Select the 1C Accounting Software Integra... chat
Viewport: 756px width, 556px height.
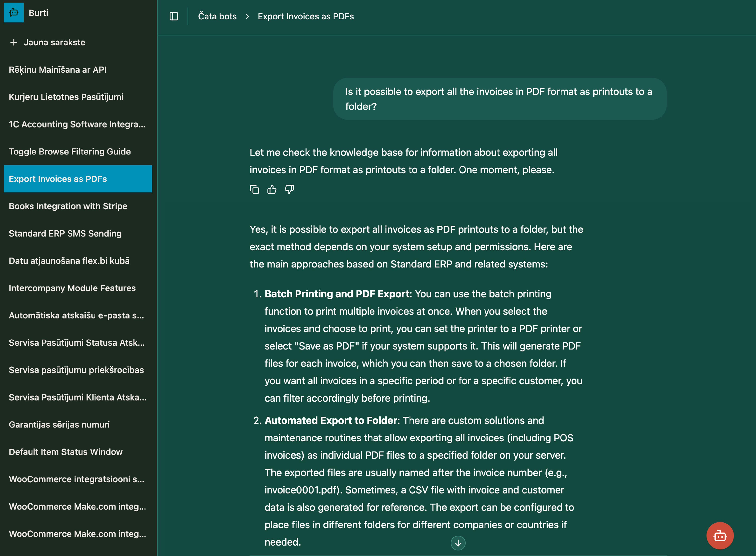point(78,124)
